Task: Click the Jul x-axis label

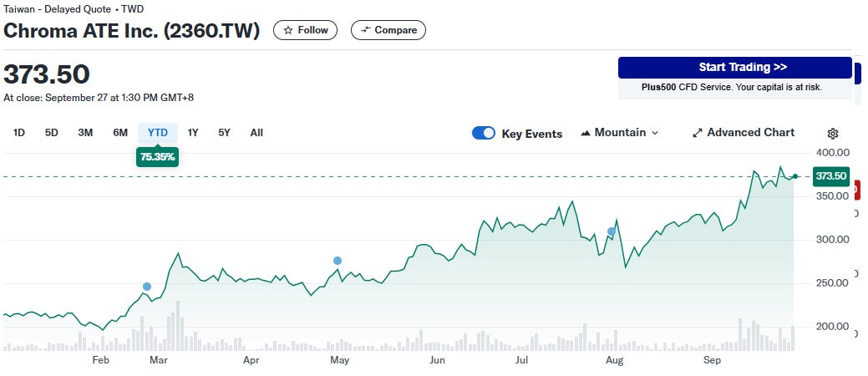Action: click(x=521, y=361)
